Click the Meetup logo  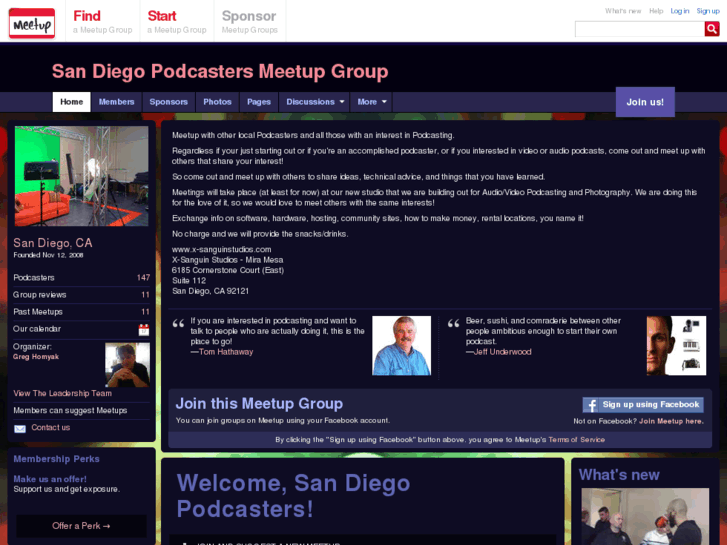[32, 24]
